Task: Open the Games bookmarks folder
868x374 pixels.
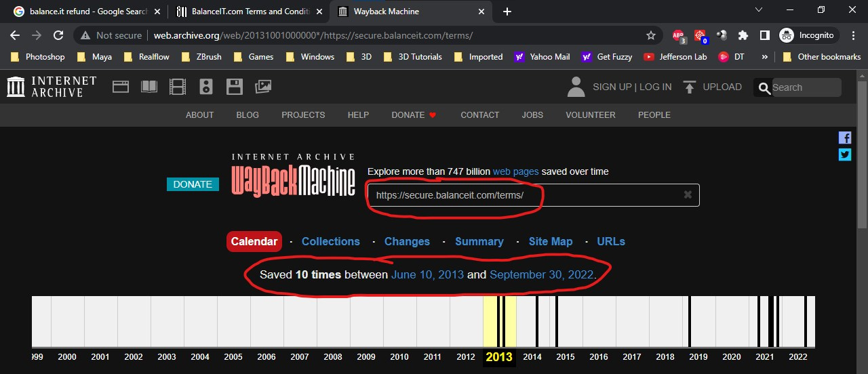Action: [254, 57]
